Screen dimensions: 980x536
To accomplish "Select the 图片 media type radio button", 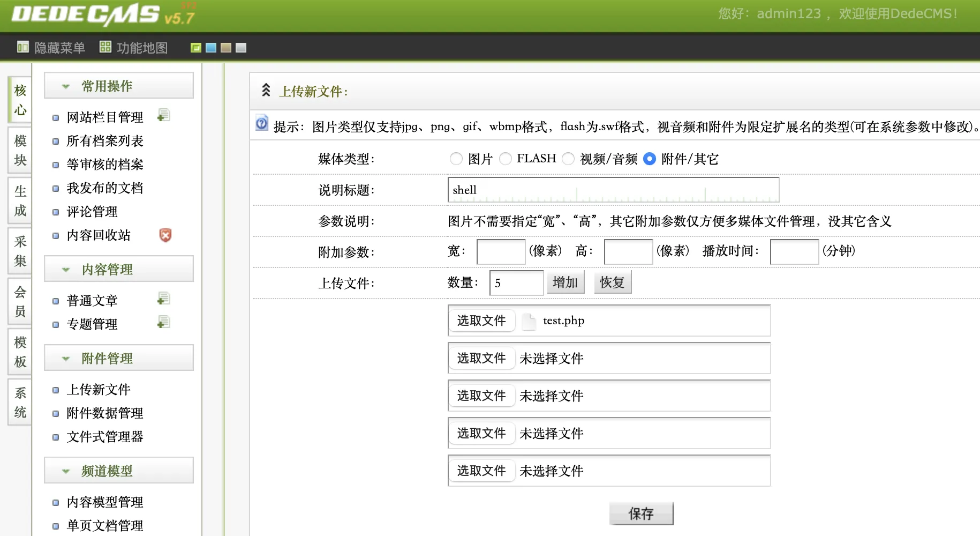I will coord(456,159).
